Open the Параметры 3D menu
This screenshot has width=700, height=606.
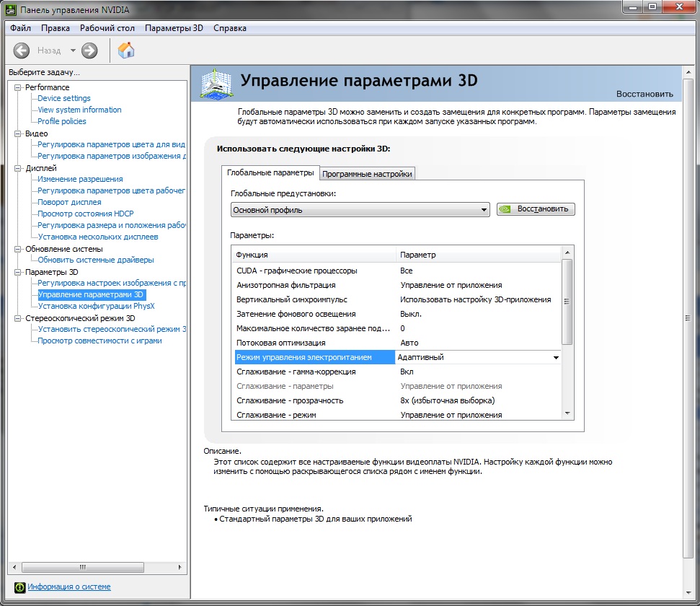[x=174, y=28]
